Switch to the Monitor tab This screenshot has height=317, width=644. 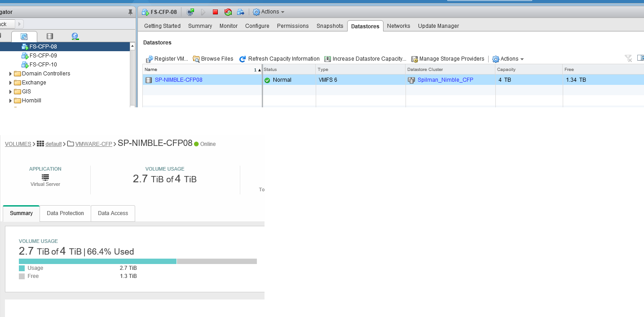(229, 26)
